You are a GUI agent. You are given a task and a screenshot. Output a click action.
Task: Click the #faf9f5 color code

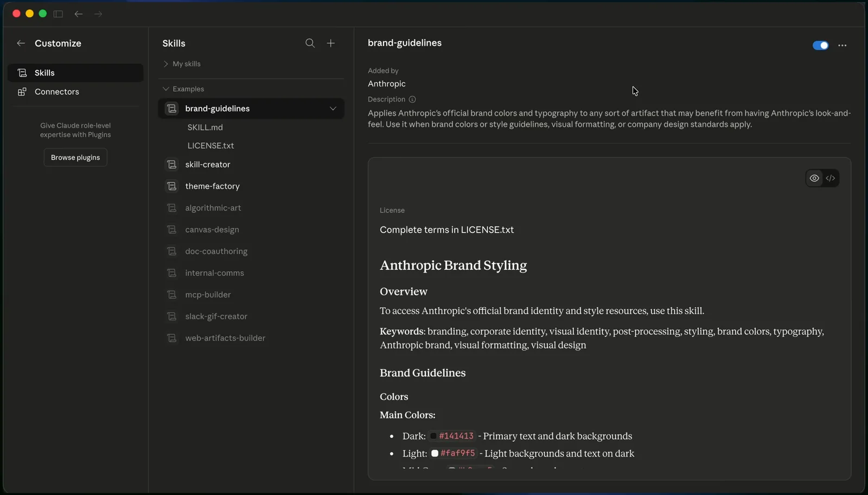[458, 453]
